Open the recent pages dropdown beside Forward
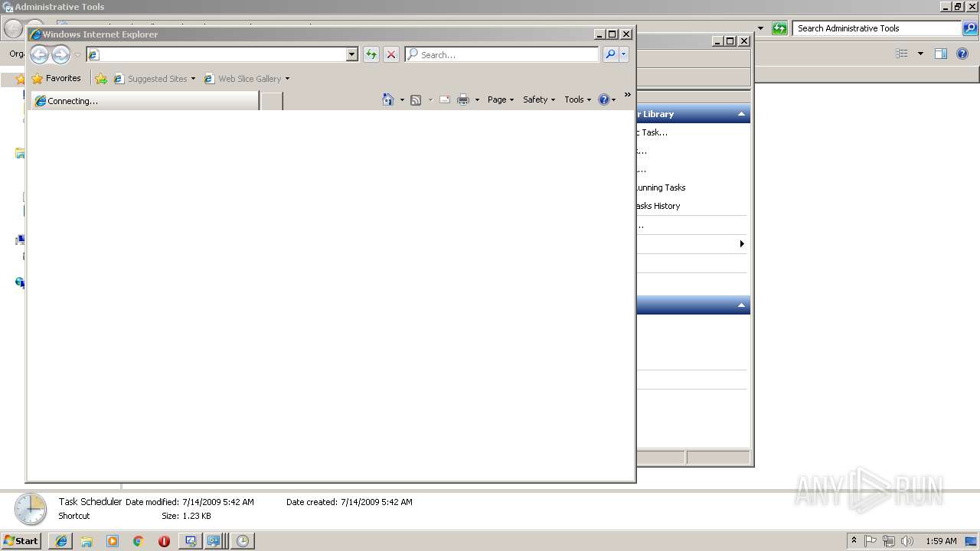This screenshot has height=551, width=980. click(x=77, y=55)
